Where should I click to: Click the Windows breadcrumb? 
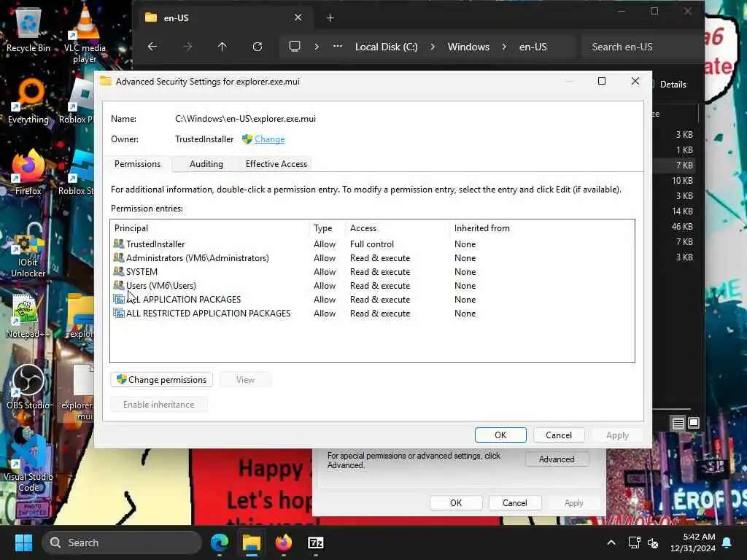point(468,47)
